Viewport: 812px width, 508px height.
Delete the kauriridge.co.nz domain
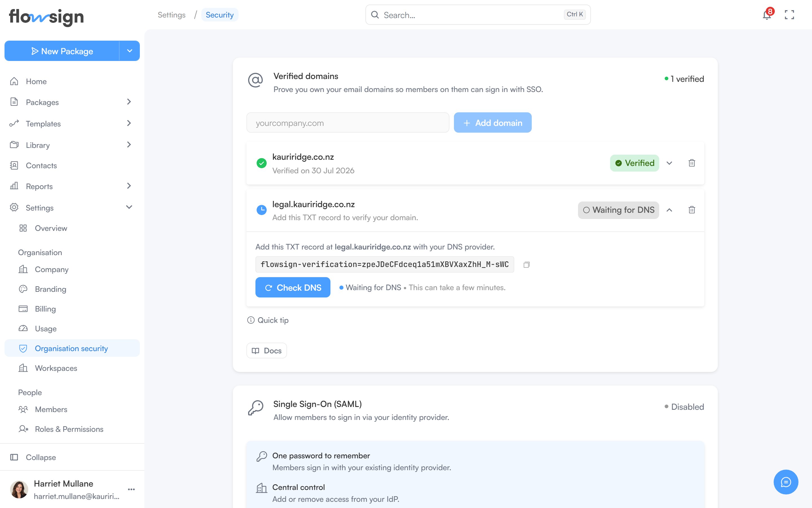coord(692,163)
